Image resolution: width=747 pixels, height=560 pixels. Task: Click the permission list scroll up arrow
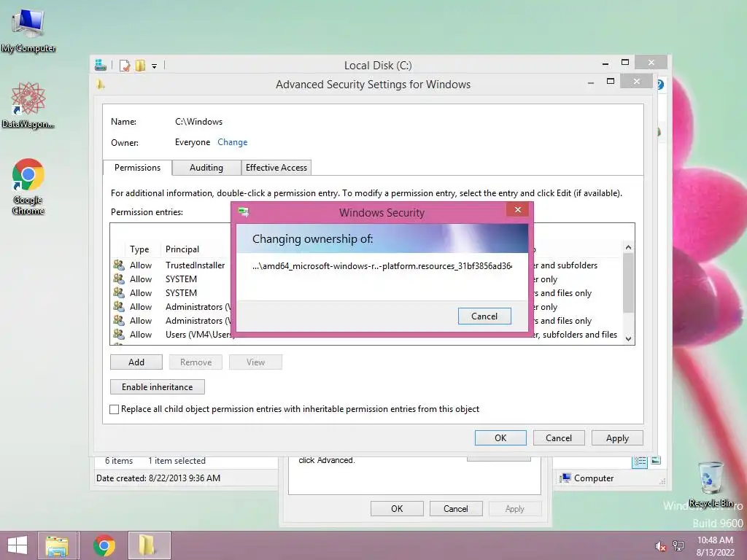(x=628, y=248)
